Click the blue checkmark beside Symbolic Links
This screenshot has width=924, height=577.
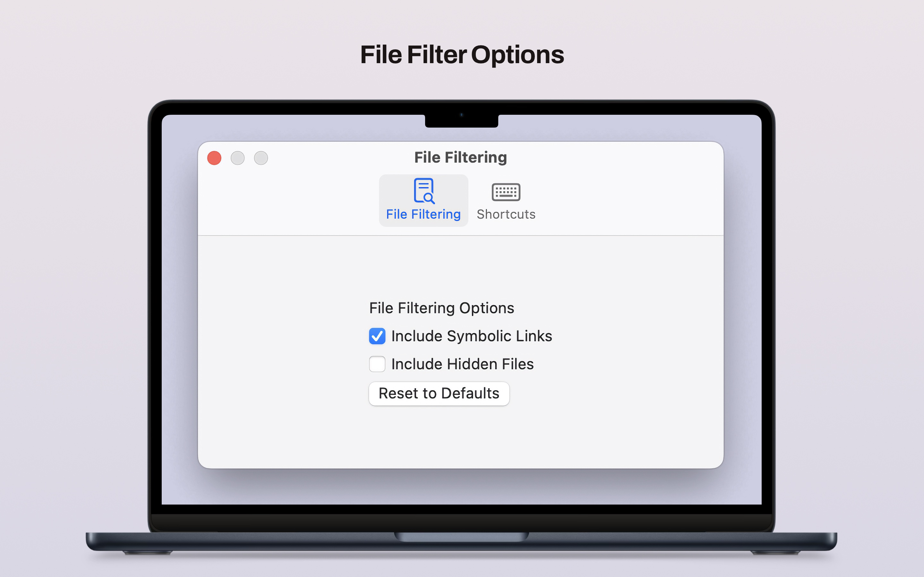pos(377,336)
